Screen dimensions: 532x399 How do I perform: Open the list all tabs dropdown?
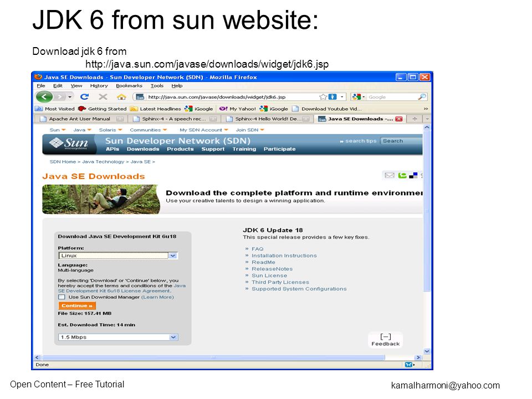coord(427,119)
